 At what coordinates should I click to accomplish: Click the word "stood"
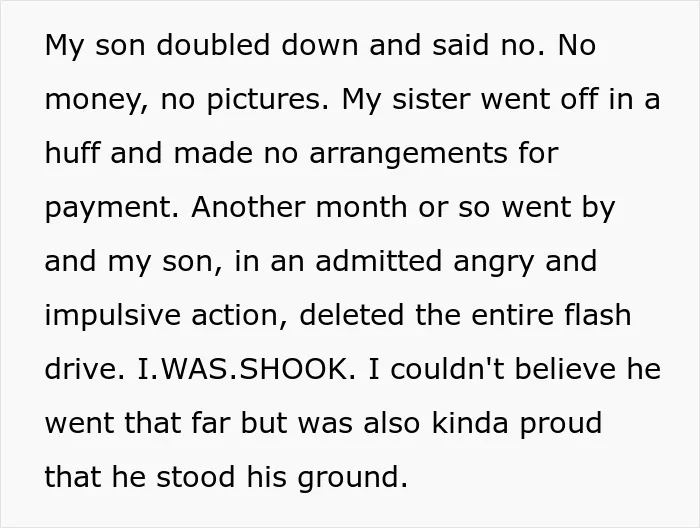[x=195, y=477]
